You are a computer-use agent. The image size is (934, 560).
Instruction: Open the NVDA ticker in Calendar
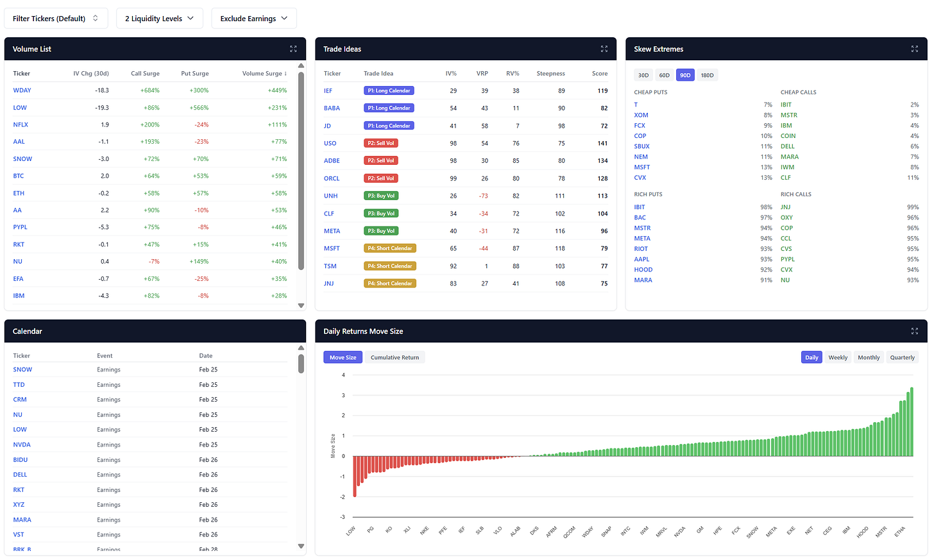point(22,445)
